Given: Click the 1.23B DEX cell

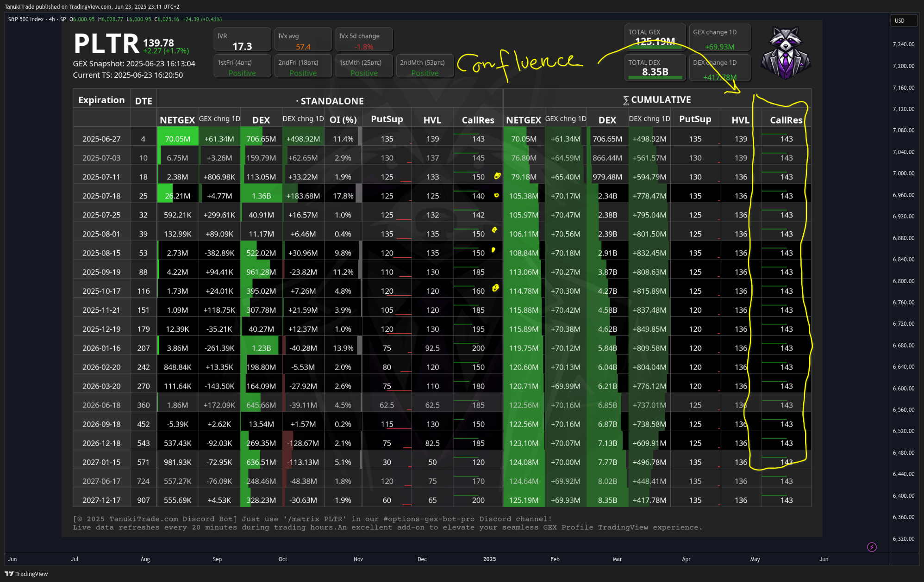Looking at the screenshot, I should pyautogui.click(x=261, y=348).
